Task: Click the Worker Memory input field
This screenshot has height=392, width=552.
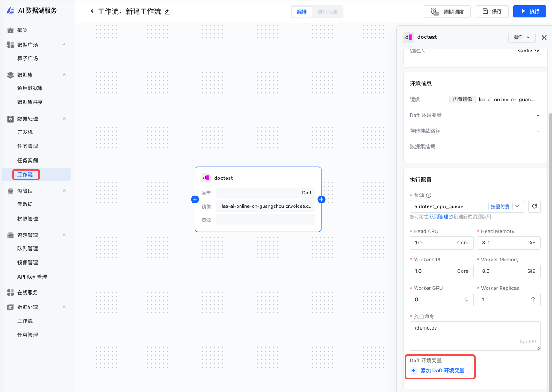Action: pyautogui.click(x=509, y=271)
